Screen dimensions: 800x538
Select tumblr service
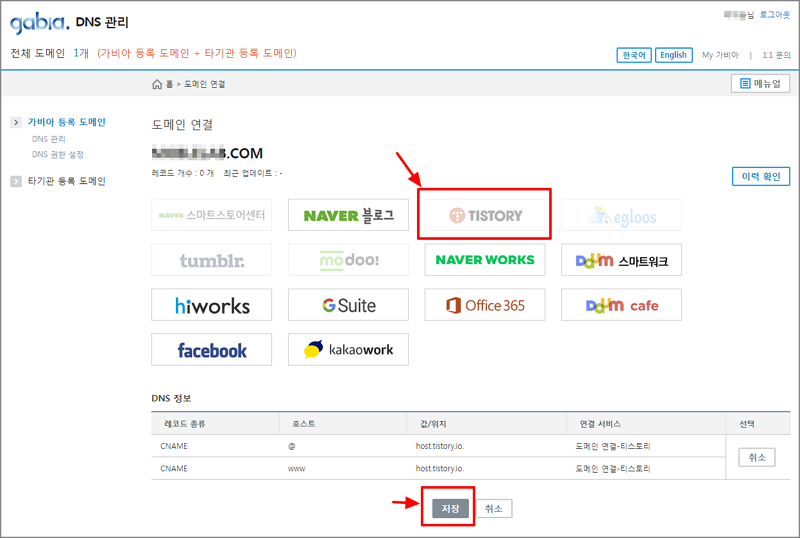[212, 260]
